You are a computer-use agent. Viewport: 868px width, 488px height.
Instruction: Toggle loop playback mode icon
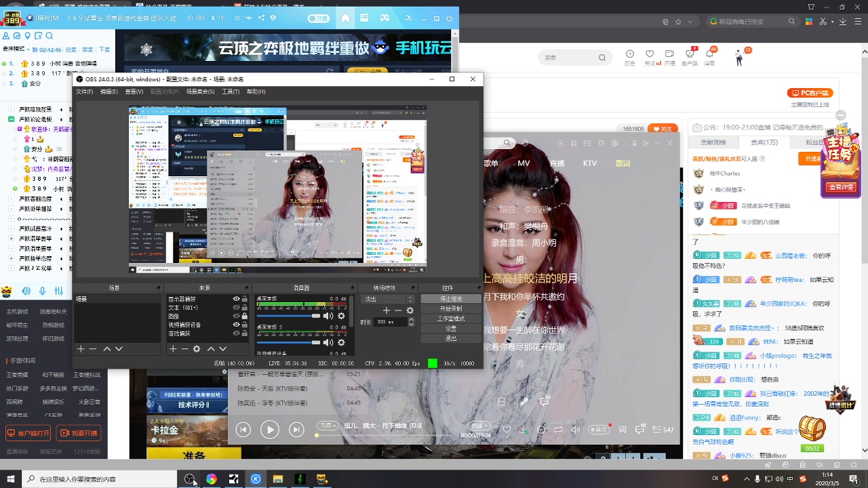point(558,430)
